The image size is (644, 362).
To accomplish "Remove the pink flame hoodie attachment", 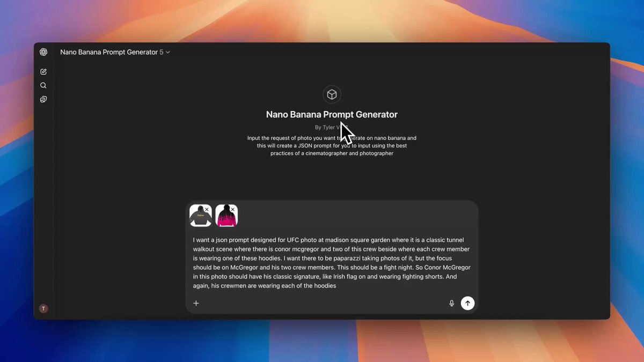I will [233, 209].
